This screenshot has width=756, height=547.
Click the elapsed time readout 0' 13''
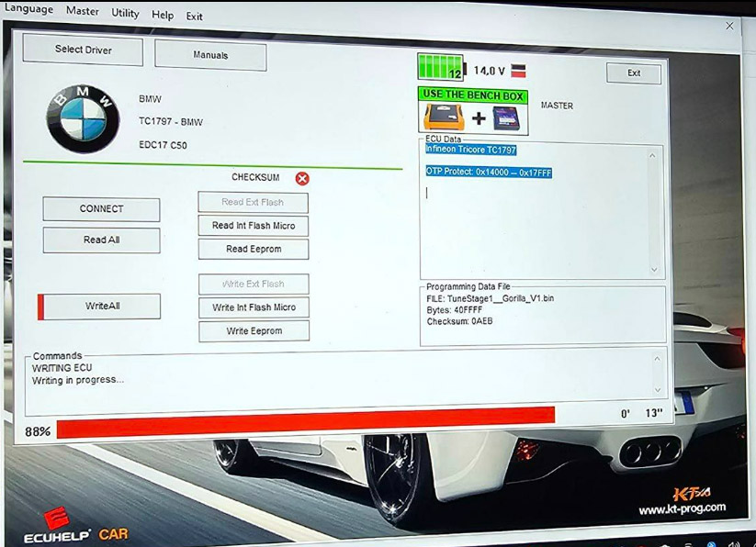(x=642, y=413)
